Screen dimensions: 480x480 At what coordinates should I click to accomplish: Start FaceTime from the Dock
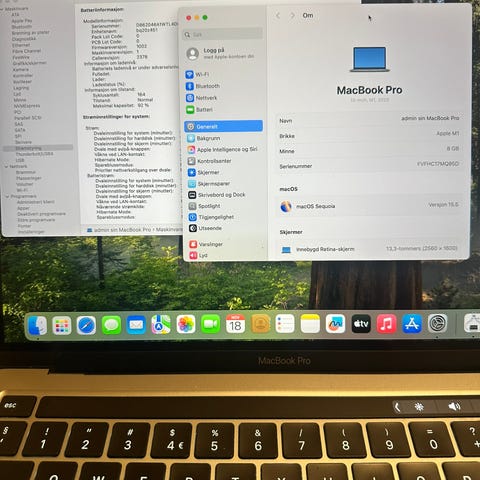point(211,324)
